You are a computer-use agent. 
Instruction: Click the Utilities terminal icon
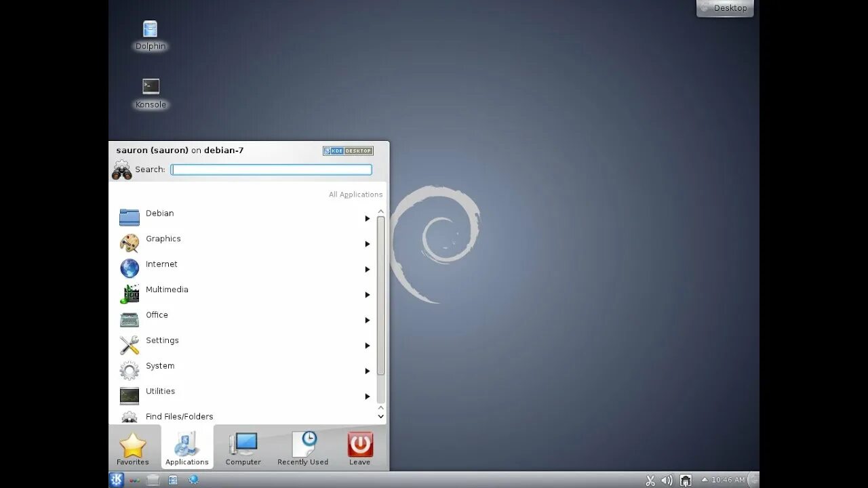tap(130, 395)
